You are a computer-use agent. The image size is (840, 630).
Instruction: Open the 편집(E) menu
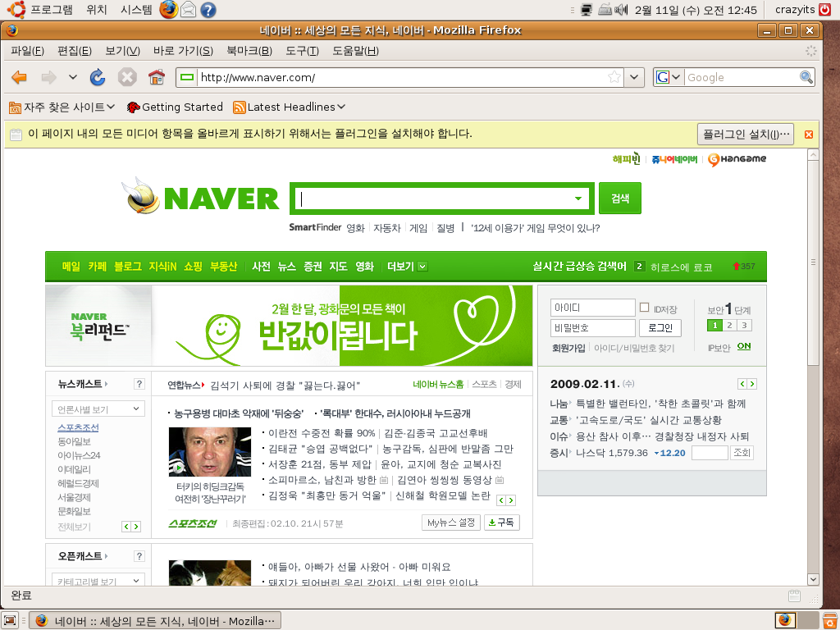(75, 51)
